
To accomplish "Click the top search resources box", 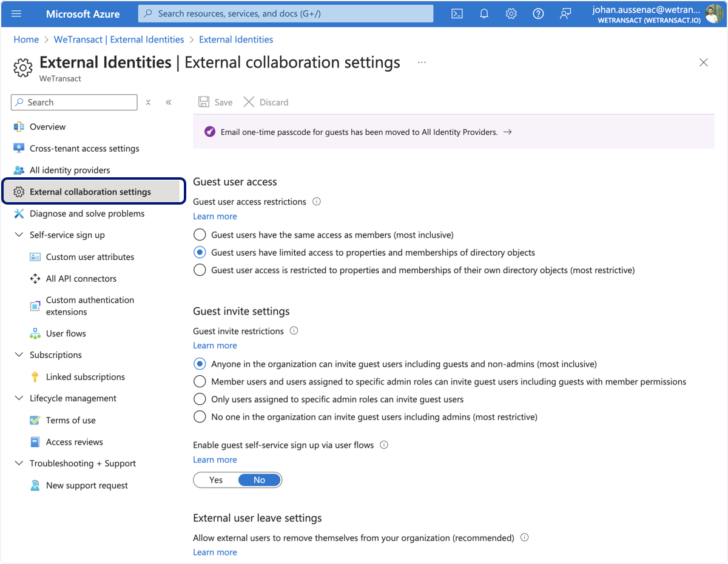I will [x=286, y=13].
